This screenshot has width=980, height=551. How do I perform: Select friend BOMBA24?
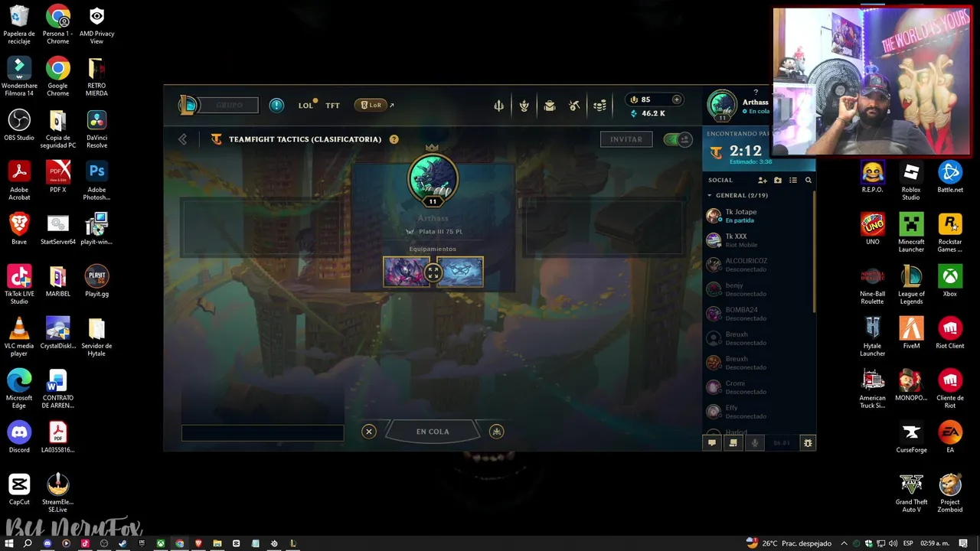[x=758, y=314]
